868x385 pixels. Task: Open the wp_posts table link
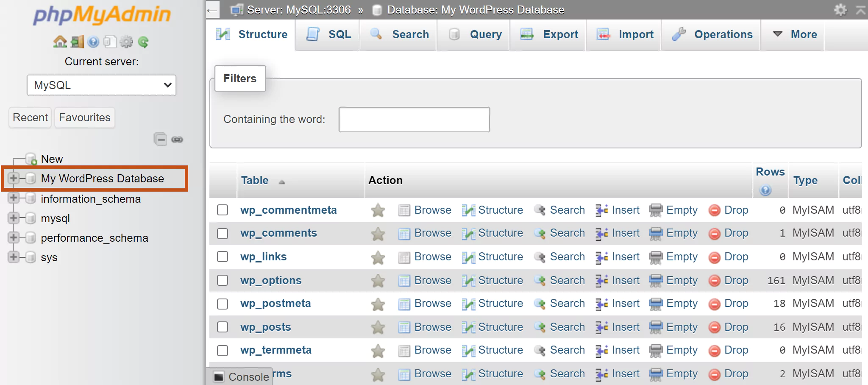pos(266,327)
